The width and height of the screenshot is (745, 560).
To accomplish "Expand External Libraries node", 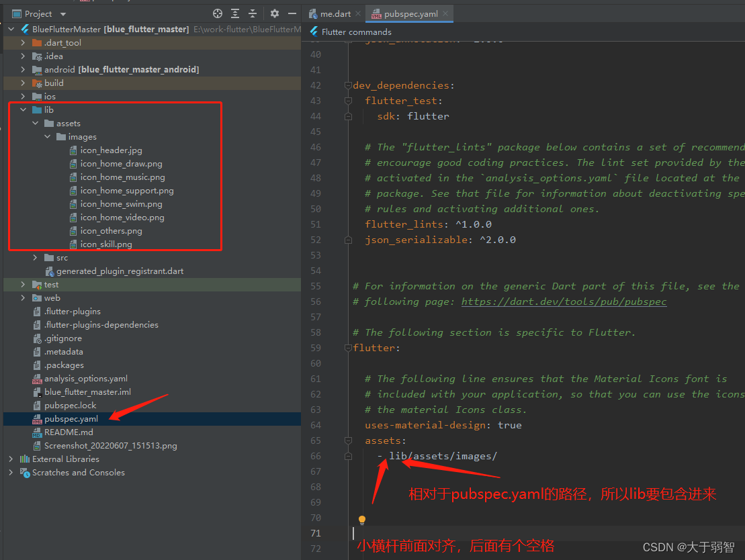I will coord(11,459).
